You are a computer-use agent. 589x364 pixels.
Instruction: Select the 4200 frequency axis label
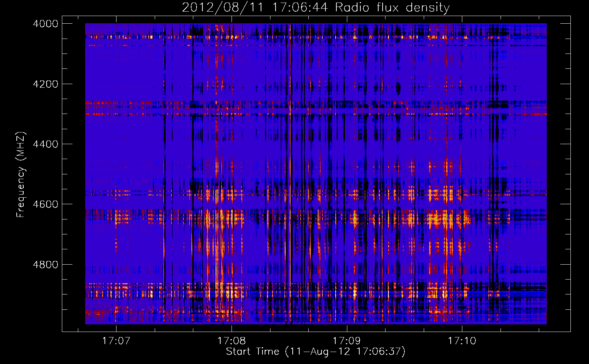tap(46, 84)
